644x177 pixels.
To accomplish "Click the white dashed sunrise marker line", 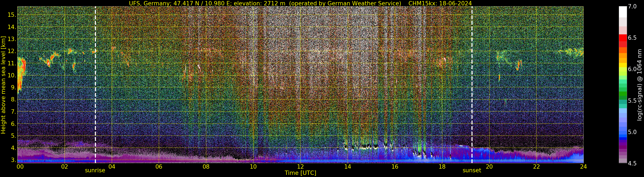I will [95, 85].
